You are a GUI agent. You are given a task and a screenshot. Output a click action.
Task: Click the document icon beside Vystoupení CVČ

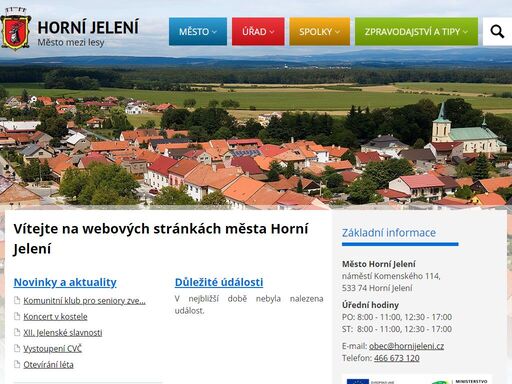point(17,348)
